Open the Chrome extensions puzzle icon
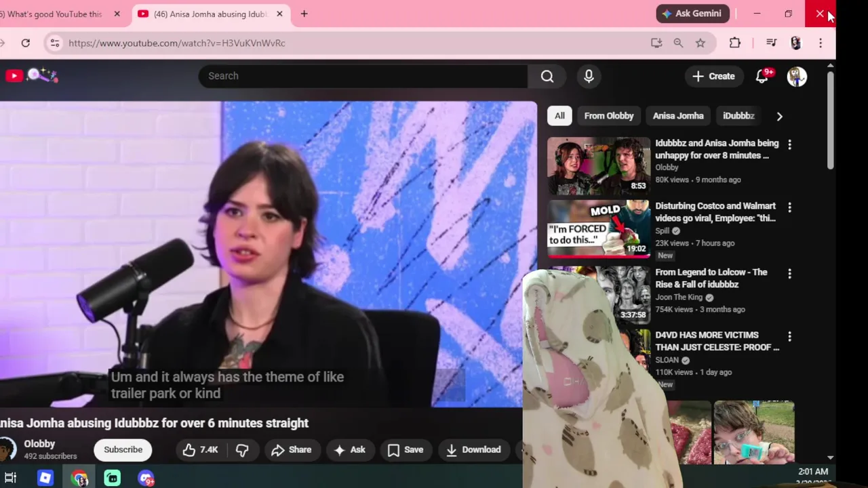The image size is (868, 488). pos(735,43)
